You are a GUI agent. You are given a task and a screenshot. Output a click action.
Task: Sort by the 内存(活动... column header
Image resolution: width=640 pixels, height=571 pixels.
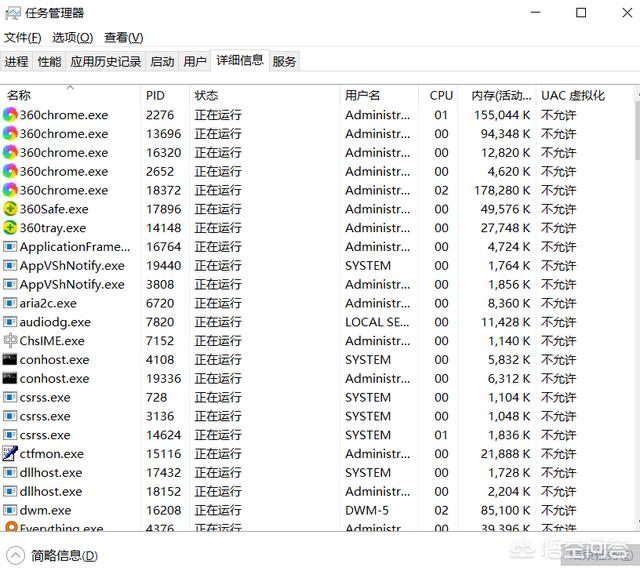497,95
